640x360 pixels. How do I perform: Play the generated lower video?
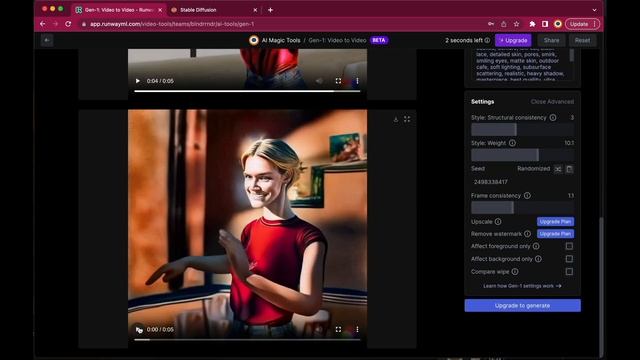pos(139,329)
